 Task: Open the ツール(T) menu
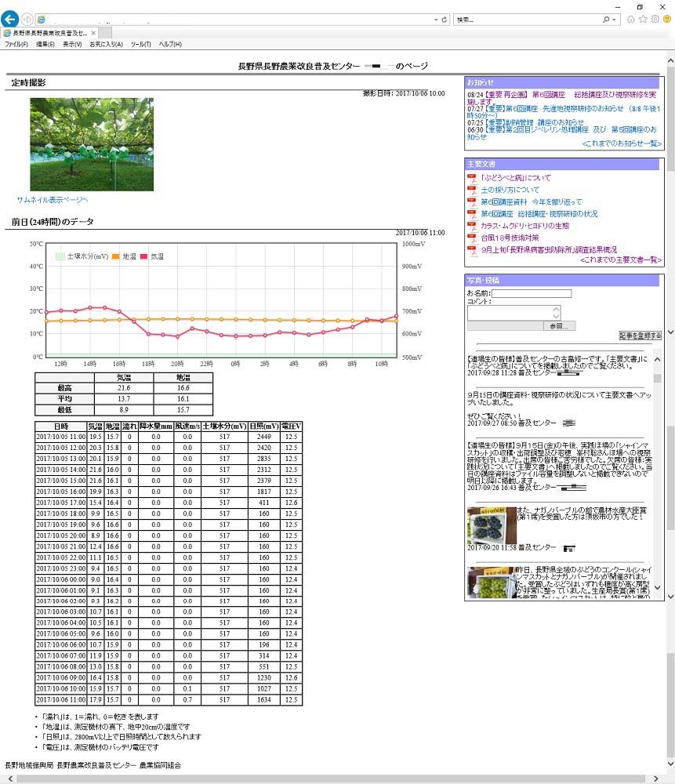pyautogui.click(x=141, y=45)
